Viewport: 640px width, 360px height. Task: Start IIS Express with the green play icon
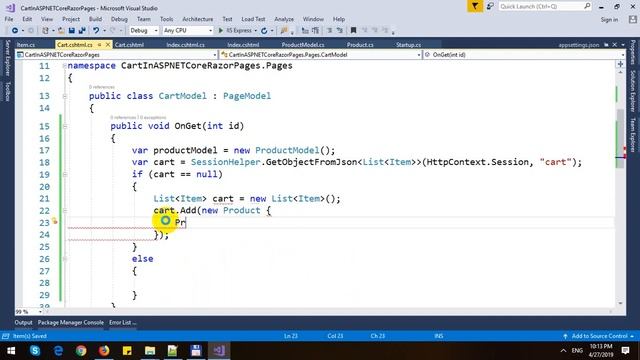pos(221,31)
